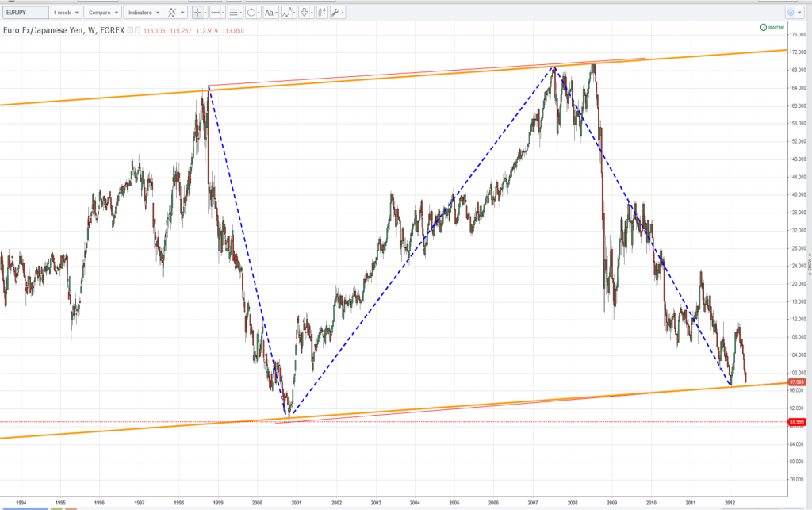
Task: Select the trend line drawing tool
Action: coord(216,13)
